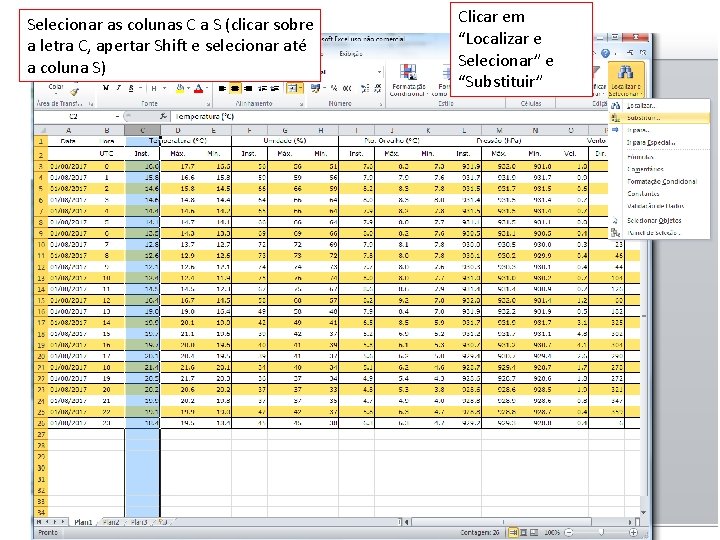Apply percent style format

(334, 88)
